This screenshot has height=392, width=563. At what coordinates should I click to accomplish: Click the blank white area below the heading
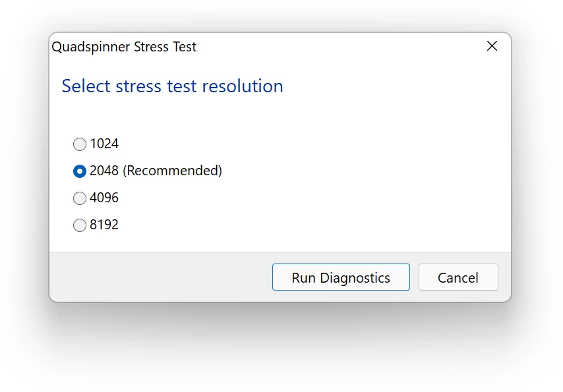pos(280,115)
